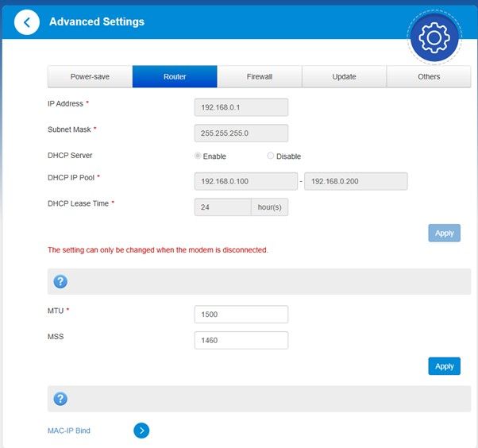Click the back arrow icon
This screenshot has height=448, width=478.
tap(27, 22)
